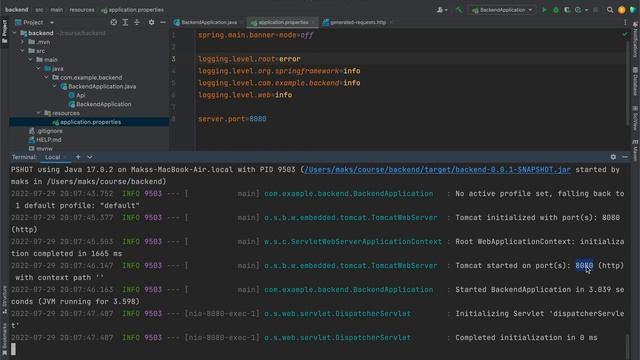Viewport: 640px width, 360px height.
Task: Open Project panel gear options
Action: 151,22
